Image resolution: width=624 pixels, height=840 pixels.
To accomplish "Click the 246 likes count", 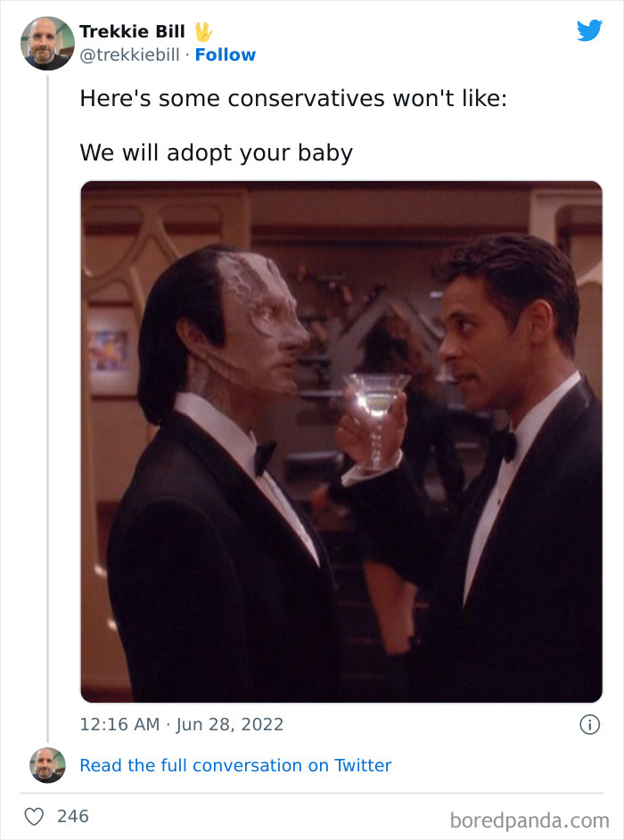I will 73,817.
